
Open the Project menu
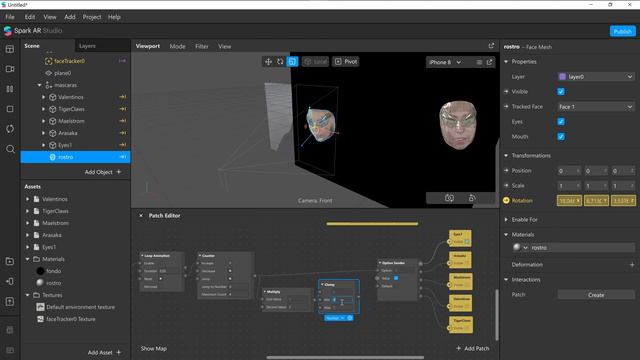[x=92, y=17]
